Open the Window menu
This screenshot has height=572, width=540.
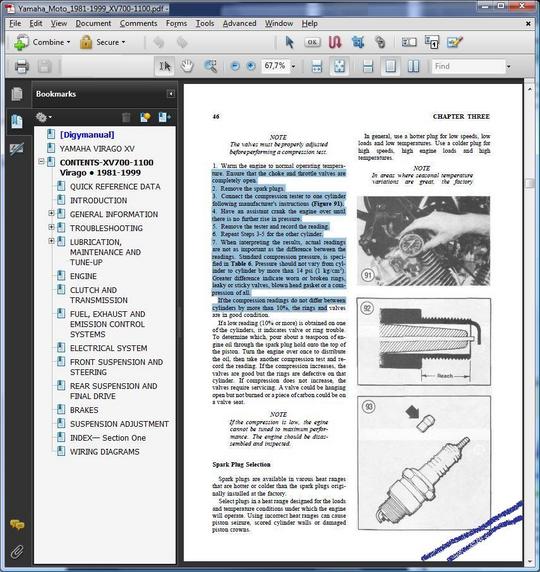coord(279,24)
